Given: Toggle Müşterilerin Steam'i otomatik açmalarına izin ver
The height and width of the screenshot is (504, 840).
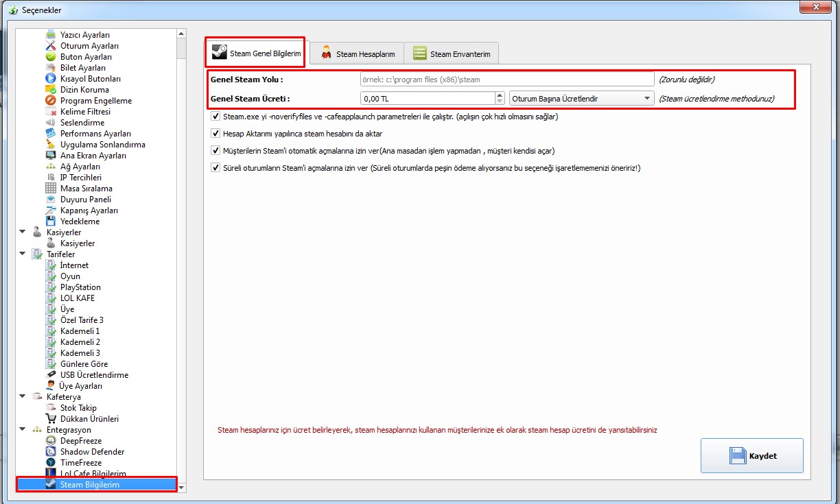Looking at the screenshot, I should 216,151.
